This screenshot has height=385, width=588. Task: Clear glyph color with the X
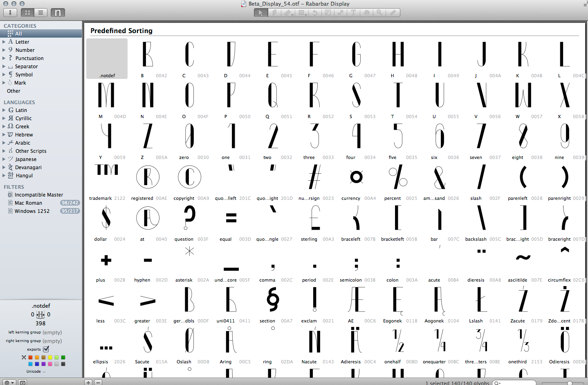coord(24,357)
